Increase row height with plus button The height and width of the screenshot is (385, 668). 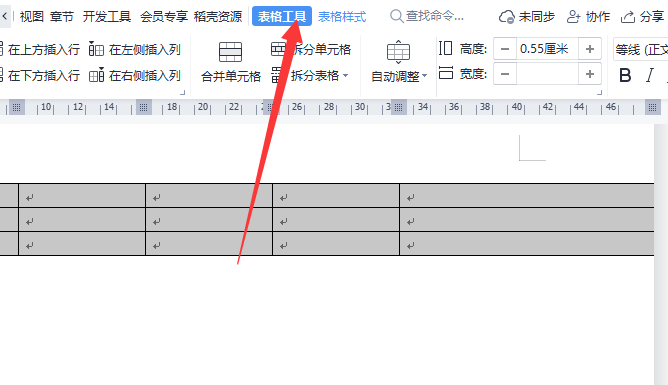click(x=590, y=49)
